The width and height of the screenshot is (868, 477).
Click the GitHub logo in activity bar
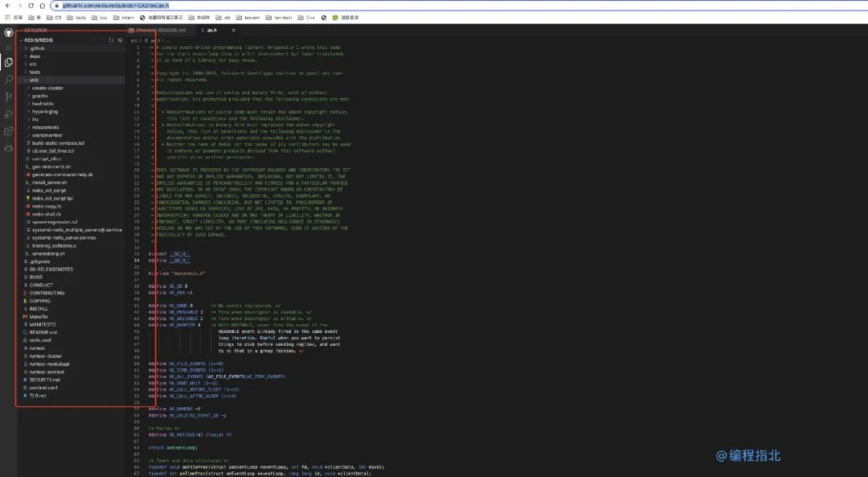pos(8,33)
